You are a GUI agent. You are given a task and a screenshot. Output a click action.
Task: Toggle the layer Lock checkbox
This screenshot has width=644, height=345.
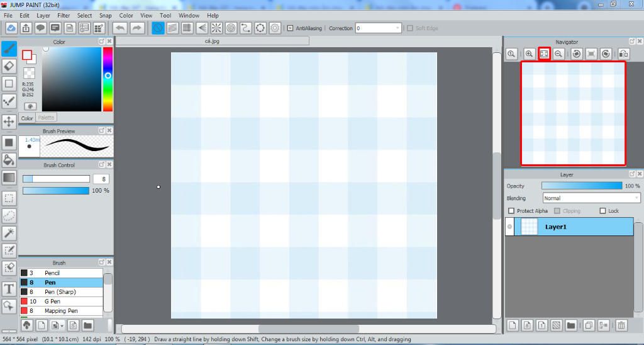coord(602,210)
